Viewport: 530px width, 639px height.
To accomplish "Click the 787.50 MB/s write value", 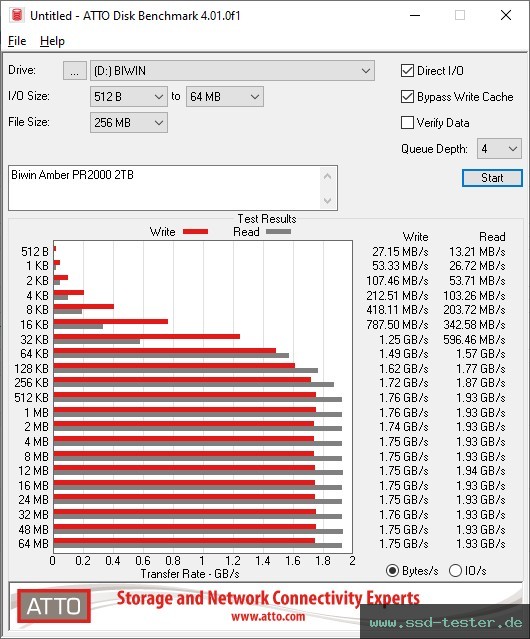I will 397,325.
